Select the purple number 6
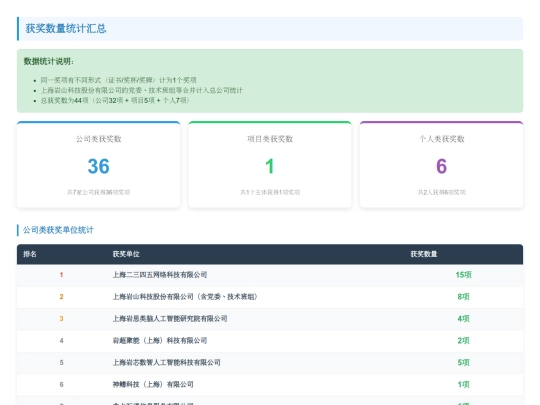540x405 pixels. pyautogui.click(x=442, y=166)
